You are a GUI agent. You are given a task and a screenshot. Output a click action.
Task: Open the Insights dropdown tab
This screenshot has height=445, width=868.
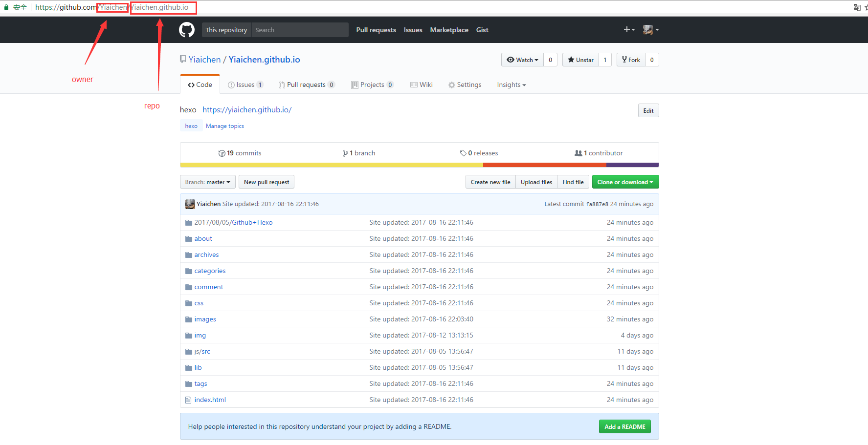512,85
